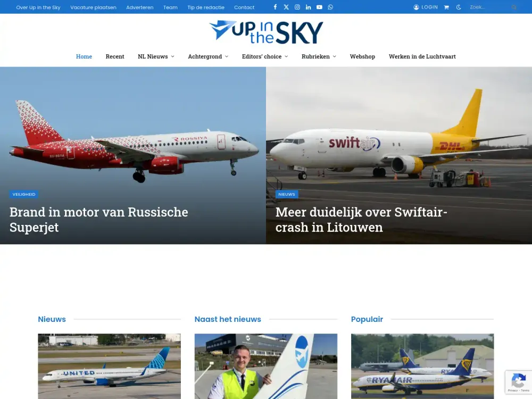Screen dimensions: 532x399
Task: Open the Webshop menu item
Action: 362,56
